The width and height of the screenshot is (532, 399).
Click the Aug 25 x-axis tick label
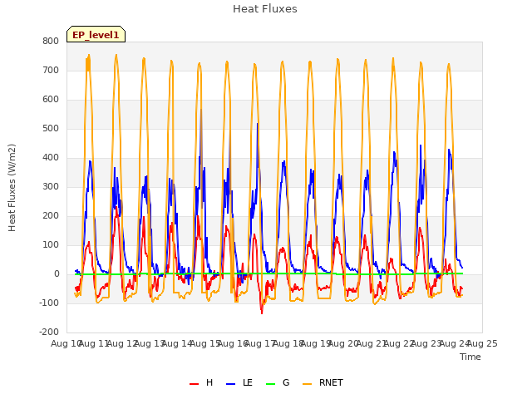click(x=482, y=343)
